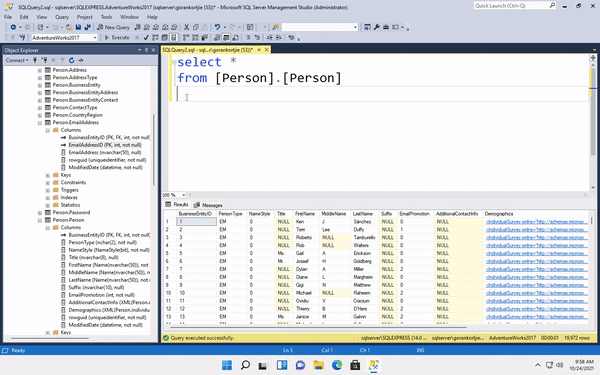
Task: Select the EmailAddressID column in tree
Action: [105, 145]
